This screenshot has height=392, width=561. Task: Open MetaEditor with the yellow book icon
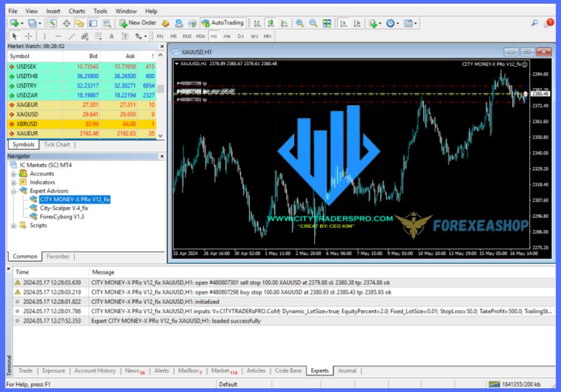click(x=165, y=23)
